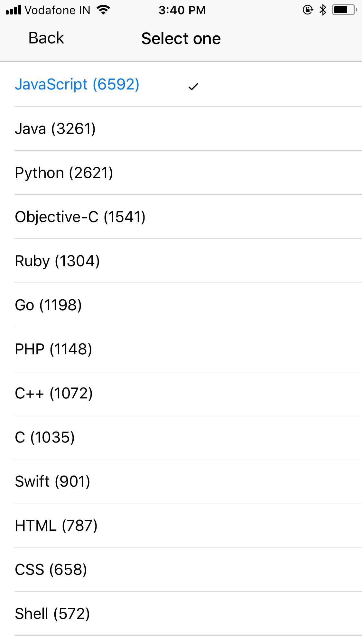Viewport: 362px width, 644px height.
Task: Select C (1035) language
Action: tap(45, 437)
